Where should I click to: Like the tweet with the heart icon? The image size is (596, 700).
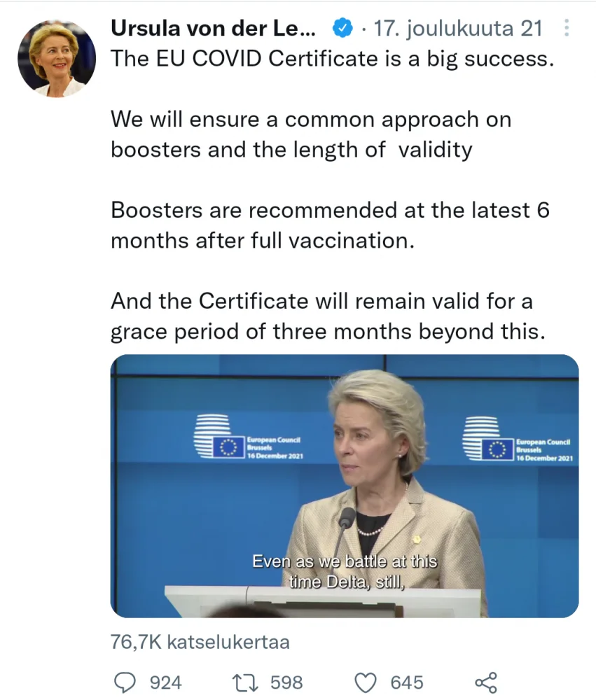tap(366, 682)
